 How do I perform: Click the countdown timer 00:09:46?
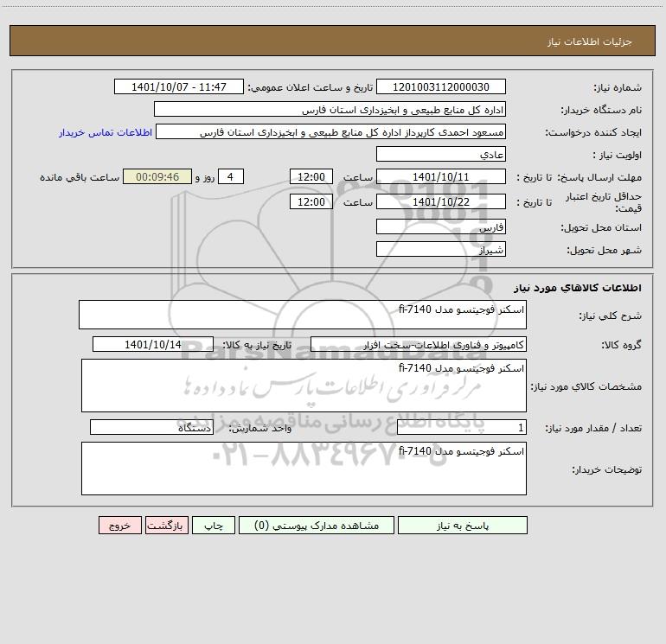157,177
